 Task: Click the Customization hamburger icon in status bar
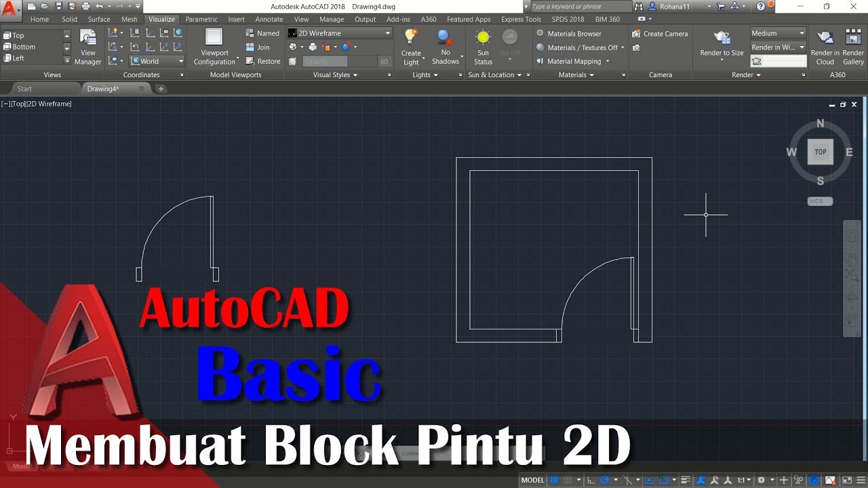click(861, 480)
